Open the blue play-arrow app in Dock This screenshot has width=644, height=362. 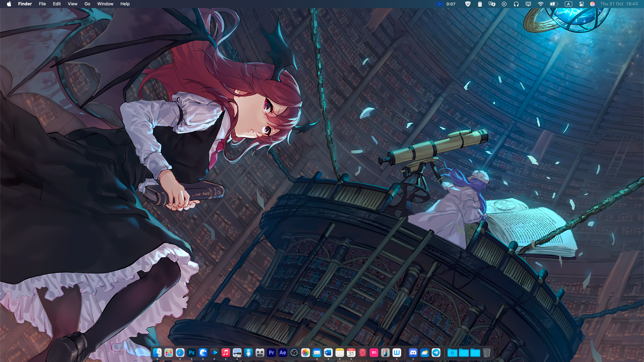(214, 353)
